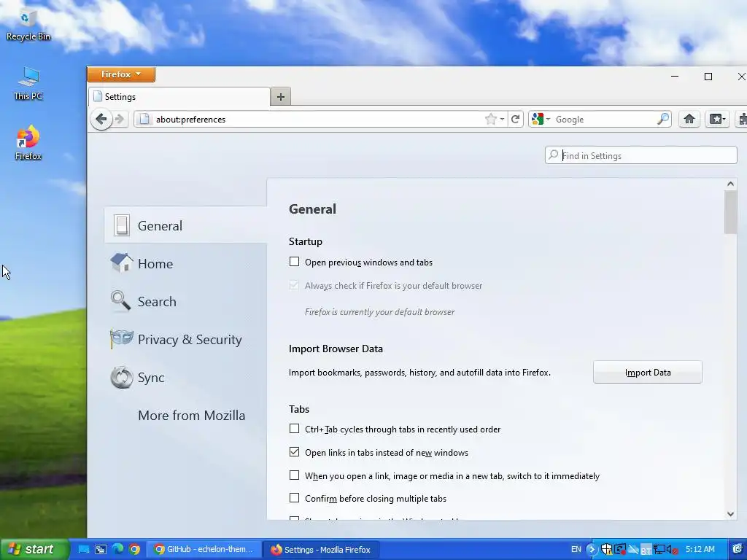The height and width of the screenshot is (560, 747).
Task: Open the Sync settings category
Action: click(185, 378)
